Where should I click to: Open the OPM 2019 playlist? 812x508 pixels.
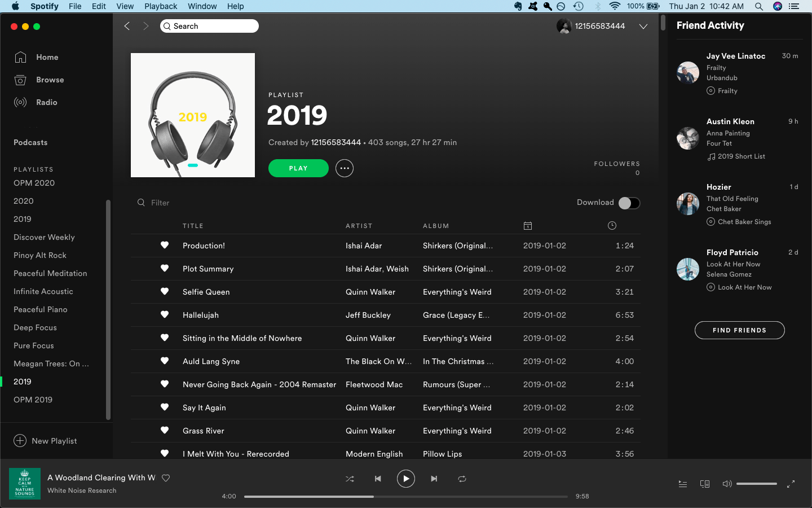(33, 400)
